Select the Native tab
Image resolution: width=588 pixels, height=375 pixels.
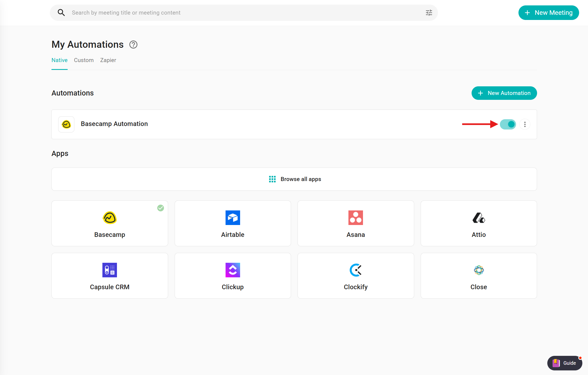click(60, 60)
